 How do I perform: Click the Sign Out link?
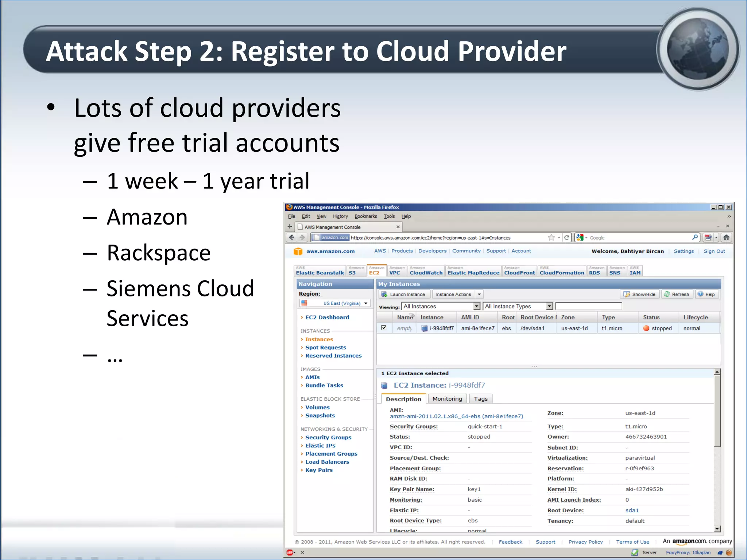click(714, 251)
